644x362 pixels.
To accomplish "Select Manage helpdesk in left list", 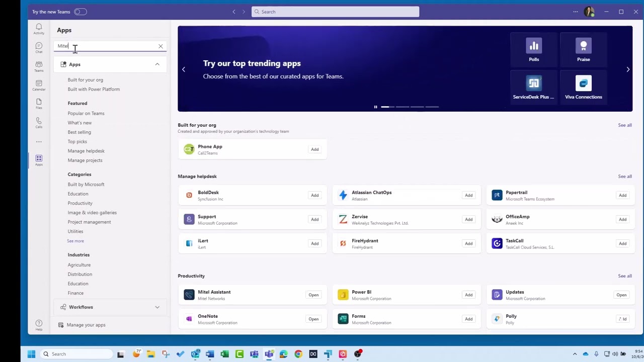I will pos(86,151).
